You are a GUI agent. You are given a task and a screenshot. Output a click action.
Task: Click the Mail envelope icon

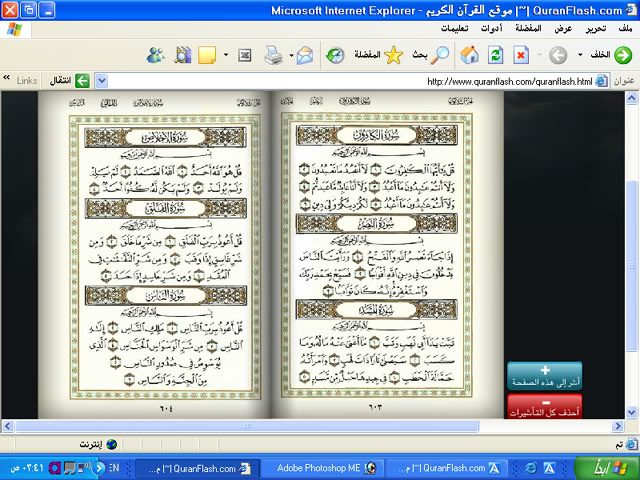coord(305,55)
